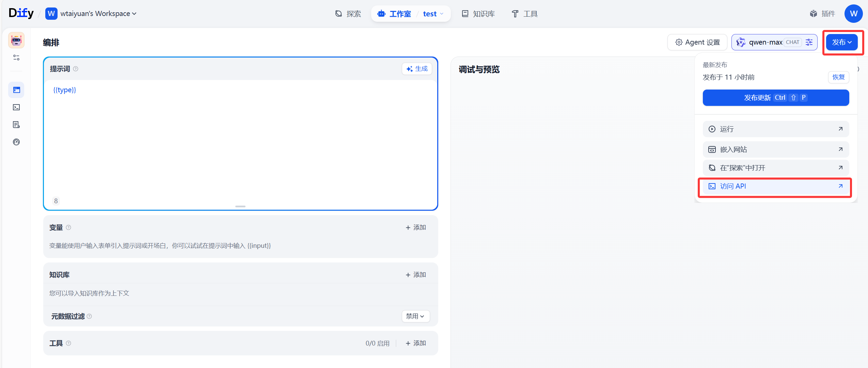Open the orchestration icon in sidebar
The width and height of the screenshot is (868, 368).
point(16,90)
